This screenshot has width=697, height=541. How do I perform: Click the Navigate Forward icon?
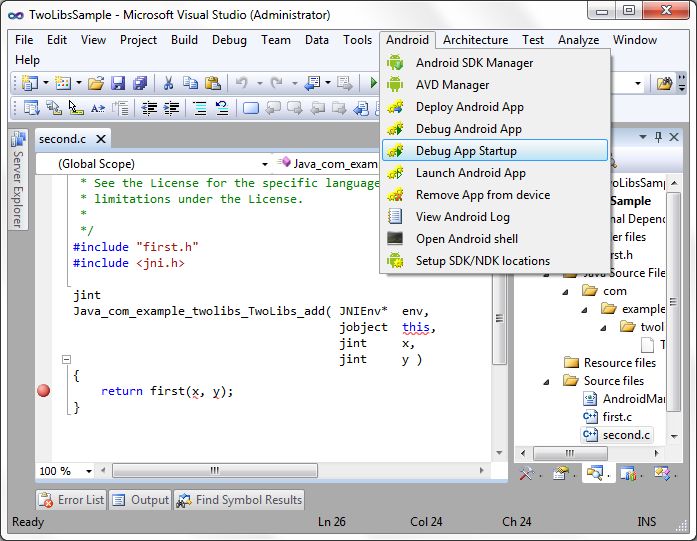pyautogui.click(x=344, y=83)
